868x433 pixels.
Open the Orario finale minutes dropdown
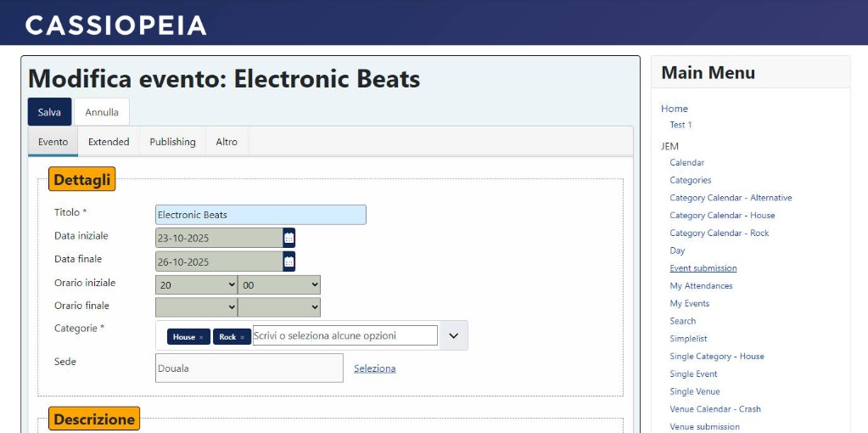point(279,307)
